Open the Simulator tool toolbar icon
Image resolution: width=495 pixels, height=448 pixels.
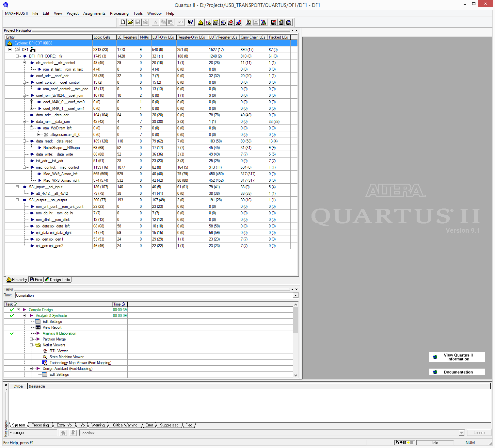tap(223, 22)
